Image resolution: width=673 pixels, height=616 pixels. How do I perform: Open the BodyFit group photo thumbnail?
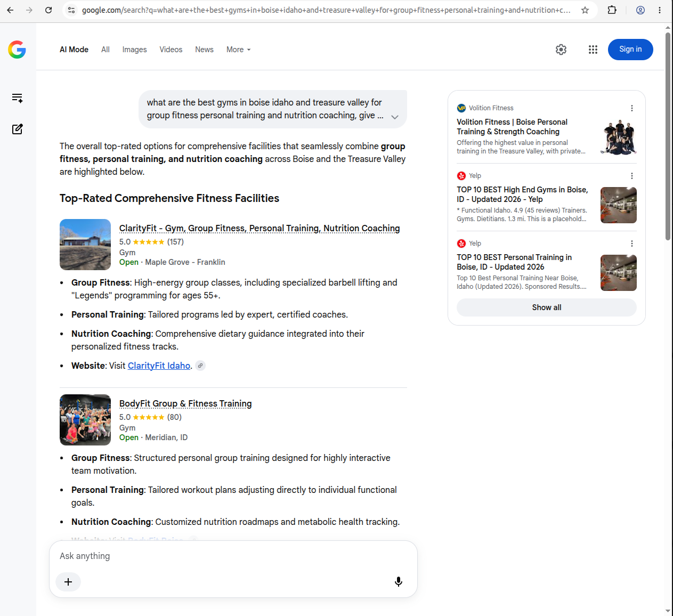coord(85,420)
